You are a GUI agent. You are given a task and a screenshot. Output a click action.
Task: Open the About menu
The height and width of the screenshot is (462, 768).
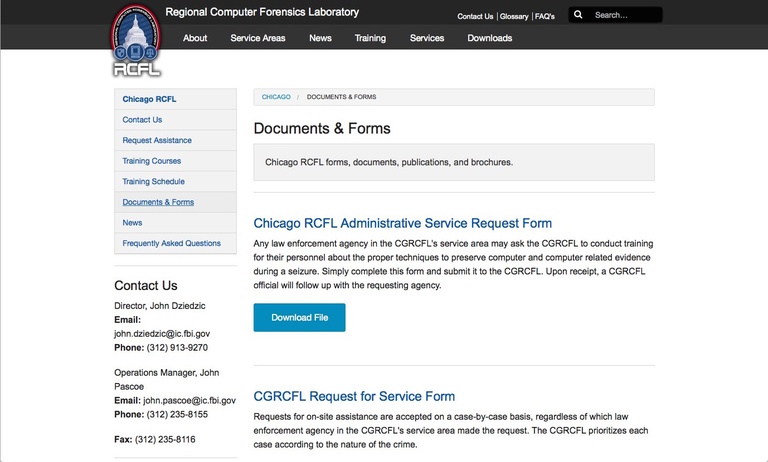(x=195, y=38)
